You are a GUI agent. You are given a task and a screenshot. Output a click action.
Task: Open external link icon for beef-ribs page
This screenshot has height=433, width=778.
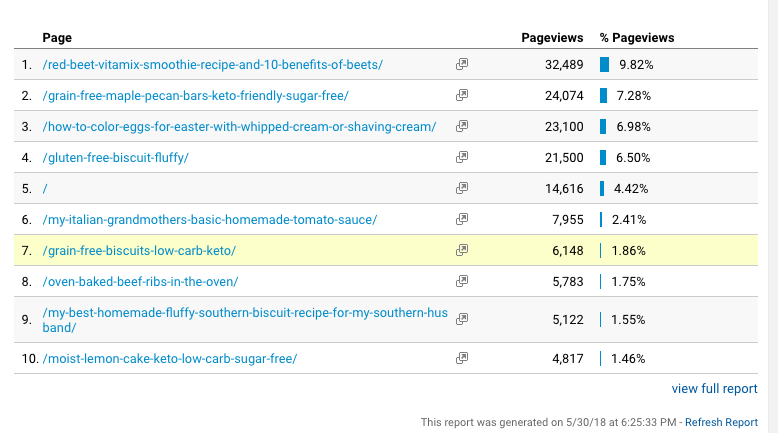coord(462,281)
